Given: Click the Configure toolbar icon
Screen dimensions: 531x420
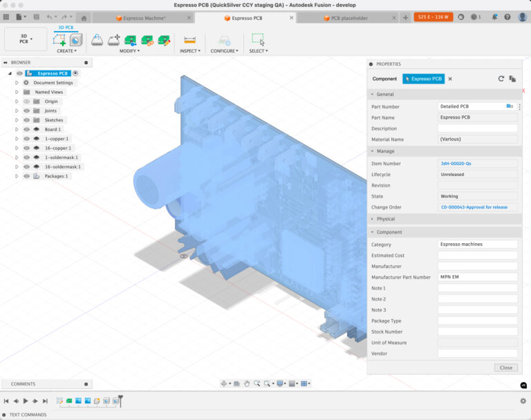Looking at the screenshot, I should point(224,41).
